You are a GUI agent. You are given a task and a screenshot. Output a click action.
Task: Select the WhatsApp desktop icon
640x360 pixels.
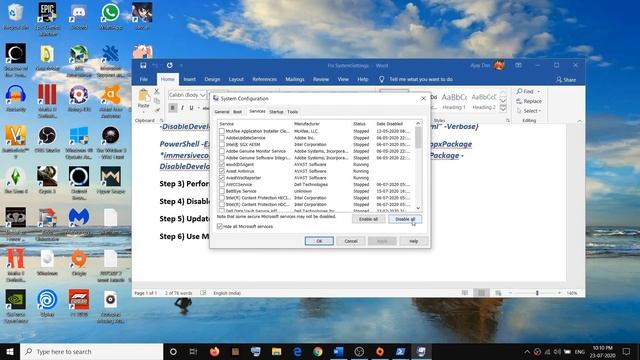click(110, 16)
